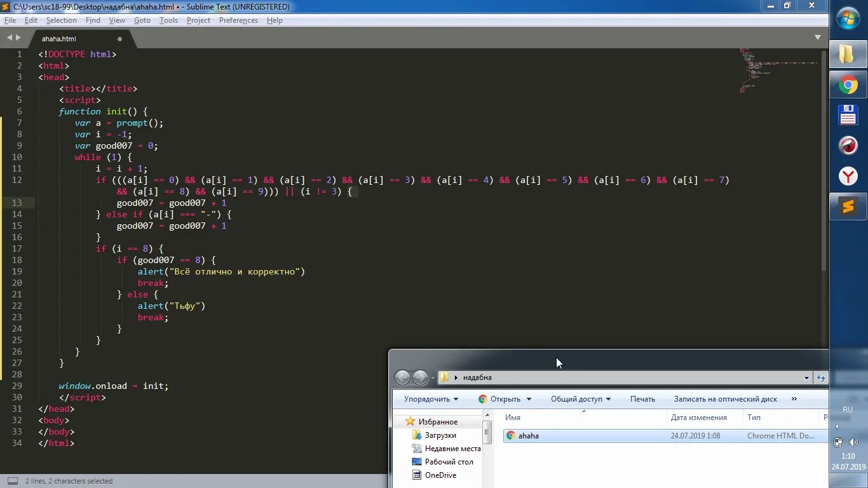Open Windows Explorer from taskbar
This screenshot has width=868, height=488.
pyautogui.click(x=848, y=54)
